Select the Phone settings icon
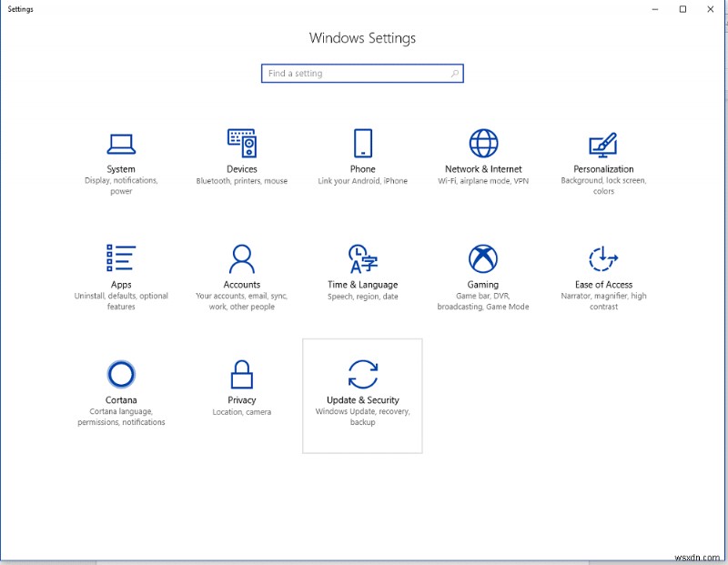The height and width of the screenshot is (565, 728). (x=362, y=143)
